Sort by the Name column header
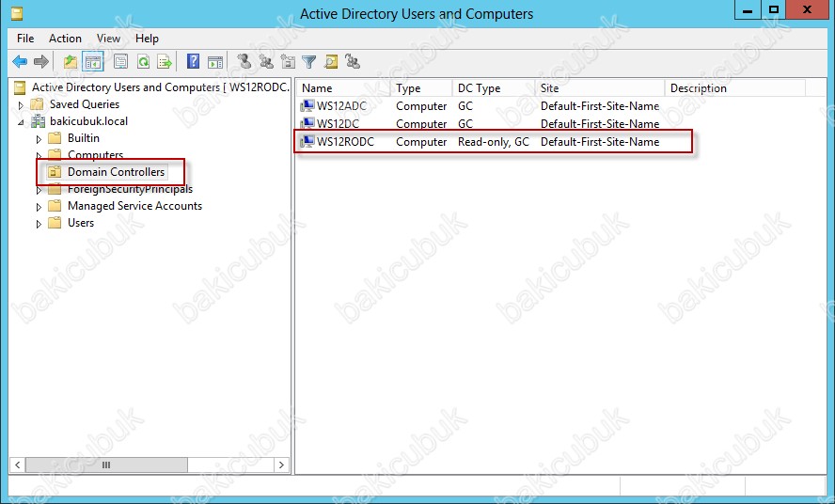The image size is (835, 504). 344,87
